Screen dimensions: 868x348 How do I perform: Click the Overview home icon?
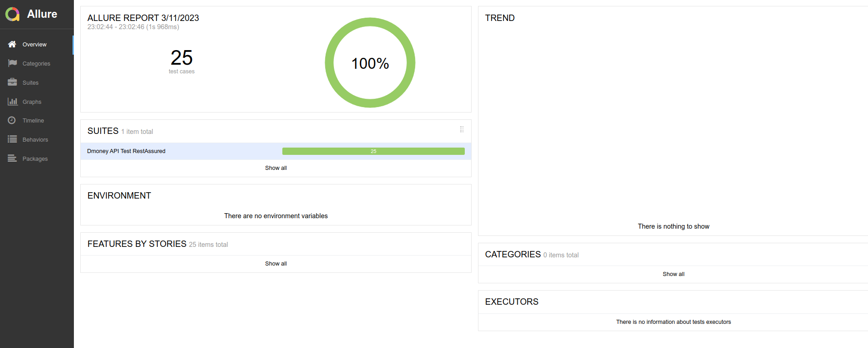[12, 44]
